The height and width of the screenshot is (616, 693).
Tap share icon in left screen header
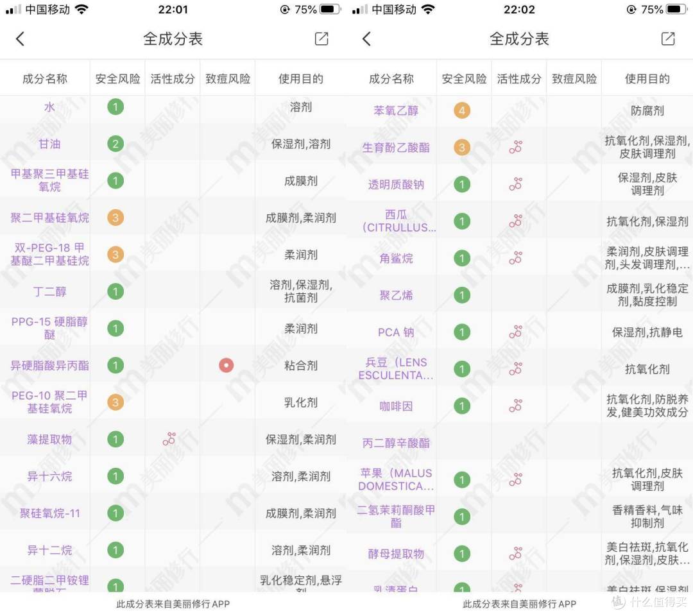(x=321, y=39)
